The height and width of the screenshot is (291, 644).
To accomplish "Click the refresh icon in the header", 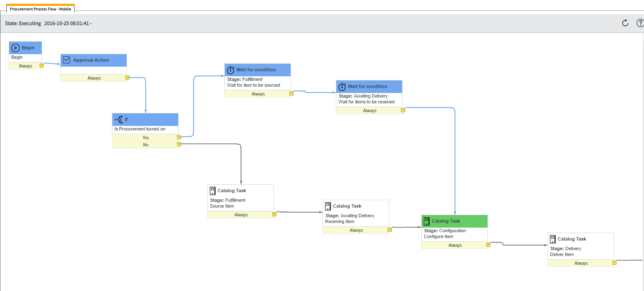I will click(625, 23).
